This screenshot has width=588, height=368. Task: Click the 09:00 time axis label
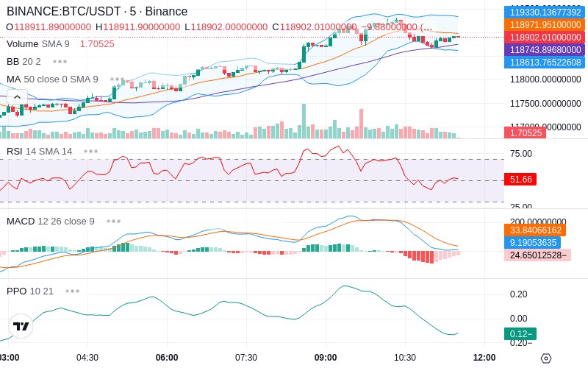coord(326,358)
